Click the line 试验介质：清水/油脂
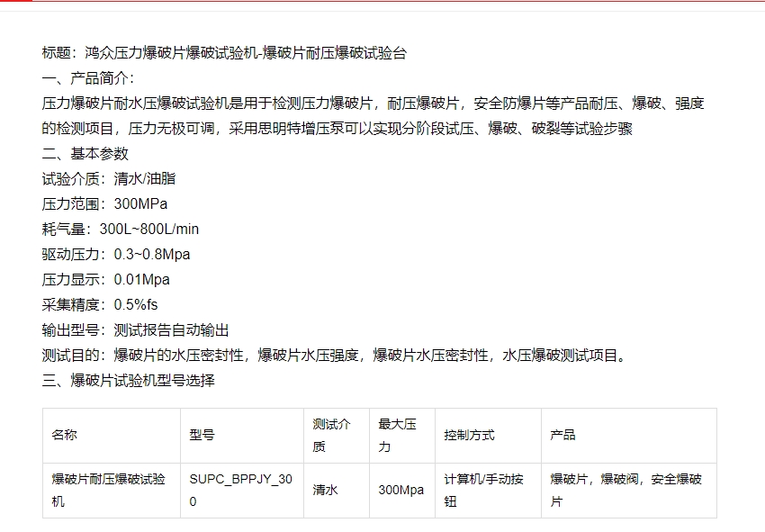Screen dimensions: 765x532 point(109,178)
